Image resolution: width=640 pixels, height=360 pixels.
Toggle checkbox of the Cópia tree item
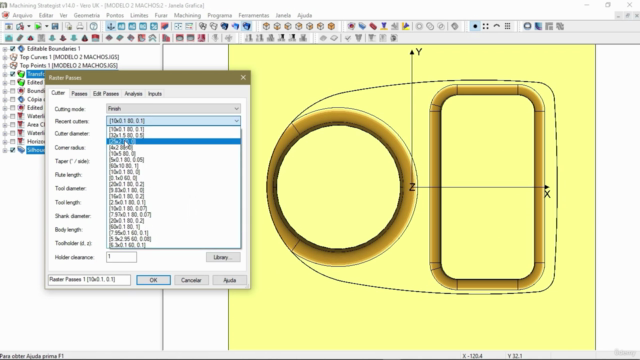point(13,100)
